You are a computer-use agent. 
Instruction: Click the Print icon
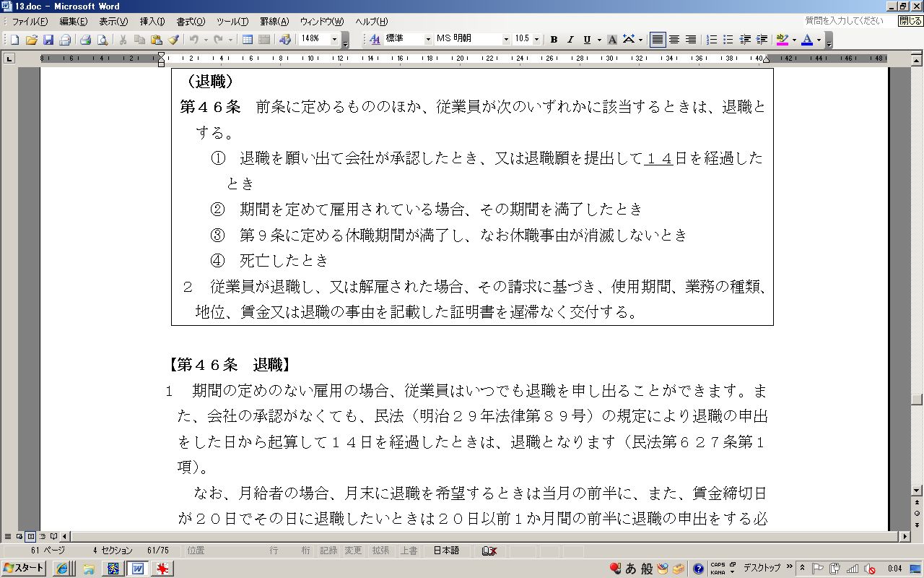pyautogui.click(x=85, y=40)
